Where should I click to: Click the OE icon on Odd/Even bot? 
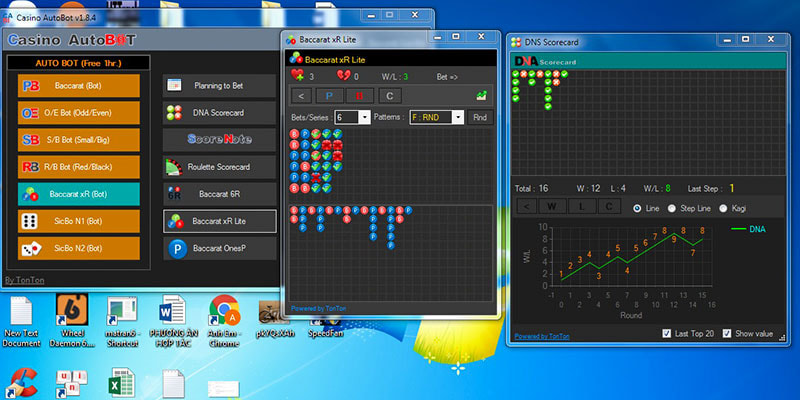coord(31,113)
